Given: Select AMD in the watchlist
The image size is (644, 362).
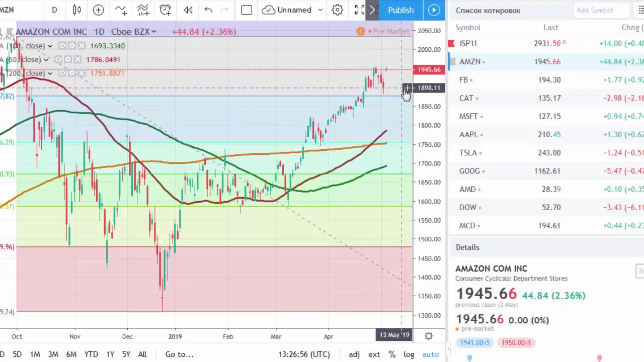Looking at the screenshot, I should [x=546, y=189].
